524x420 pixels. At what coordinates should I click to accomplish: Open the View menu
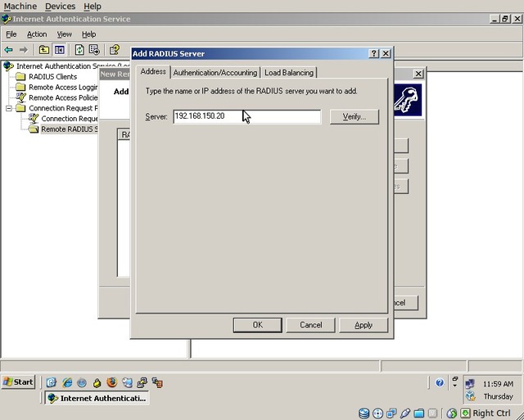coord(64,34)
